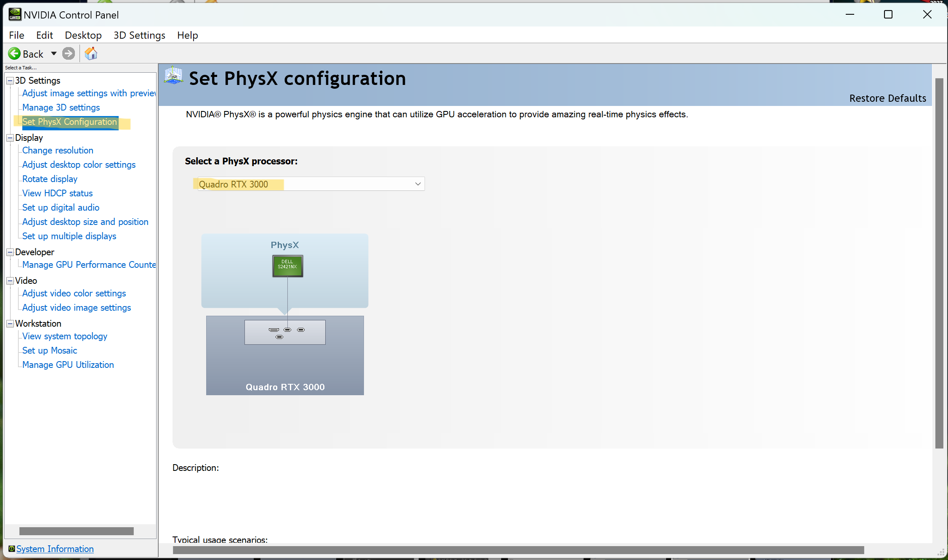Open the Back history dropdown arrow
Viewport: 948px width, 560px height.
tap(53, 53)
